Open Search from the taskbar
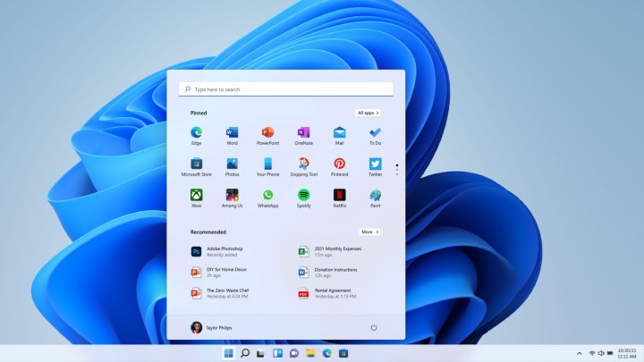The width and height of the screenshot is (644, 362). 245,353
